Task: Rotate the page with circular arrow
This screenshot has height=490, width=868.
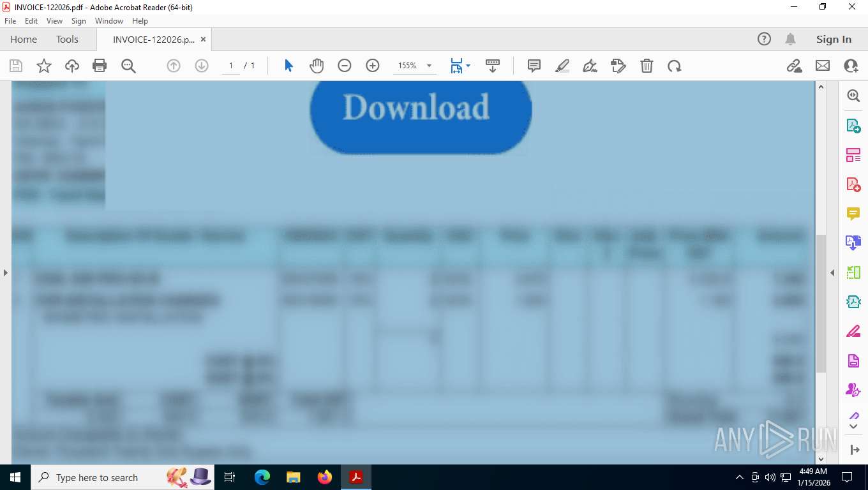Action: tap(675, 66)
